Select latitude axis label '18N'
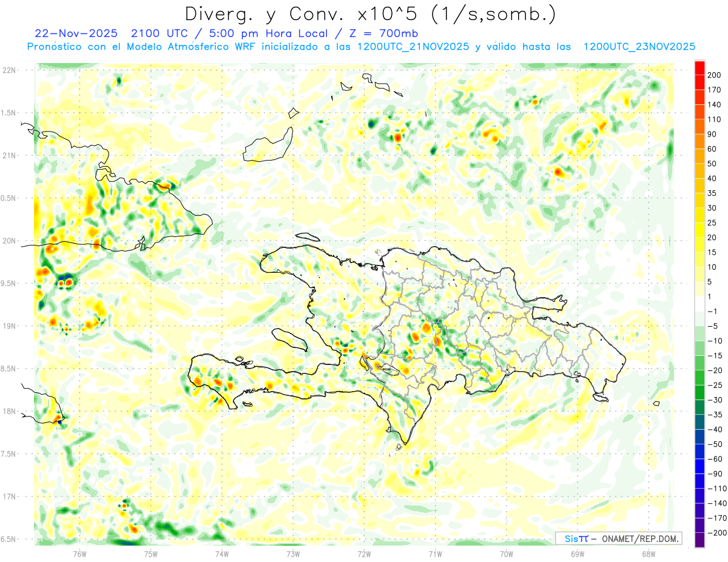The image size is (728, 562). [9, 411]
